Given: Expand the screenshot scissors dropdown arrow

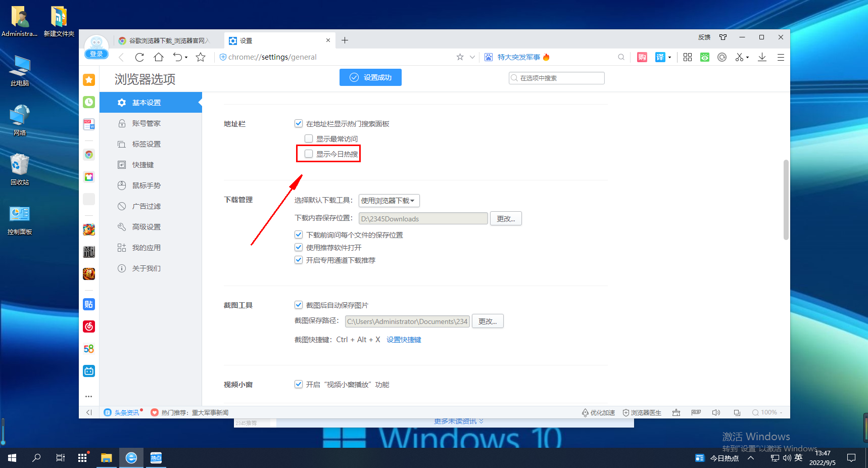Looking at the screenshot, I should (748, 57).
